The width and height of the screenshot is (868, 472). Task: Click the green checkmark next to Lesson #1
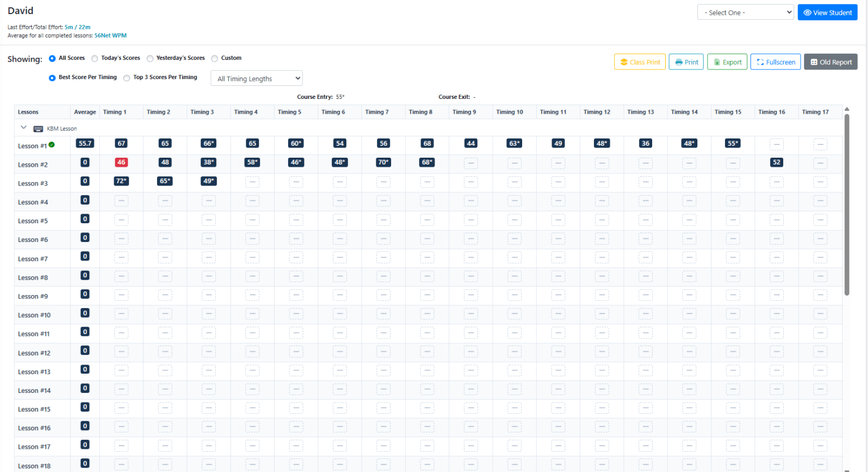52,145
